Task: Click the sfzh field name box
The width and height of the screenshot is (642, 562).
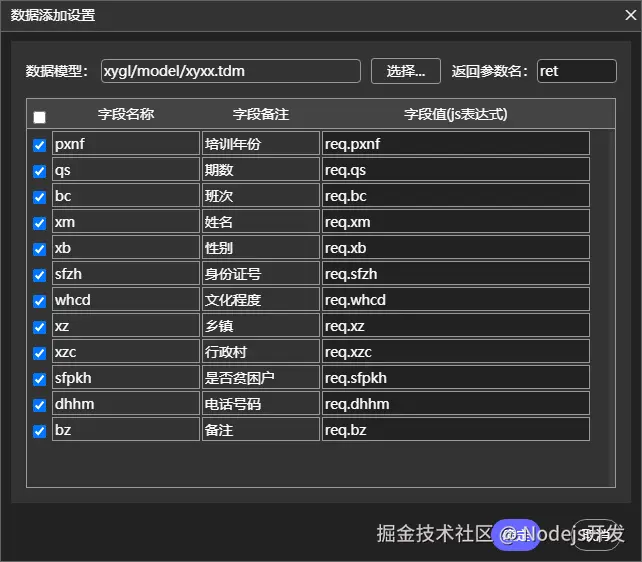Action: (126, 273)
